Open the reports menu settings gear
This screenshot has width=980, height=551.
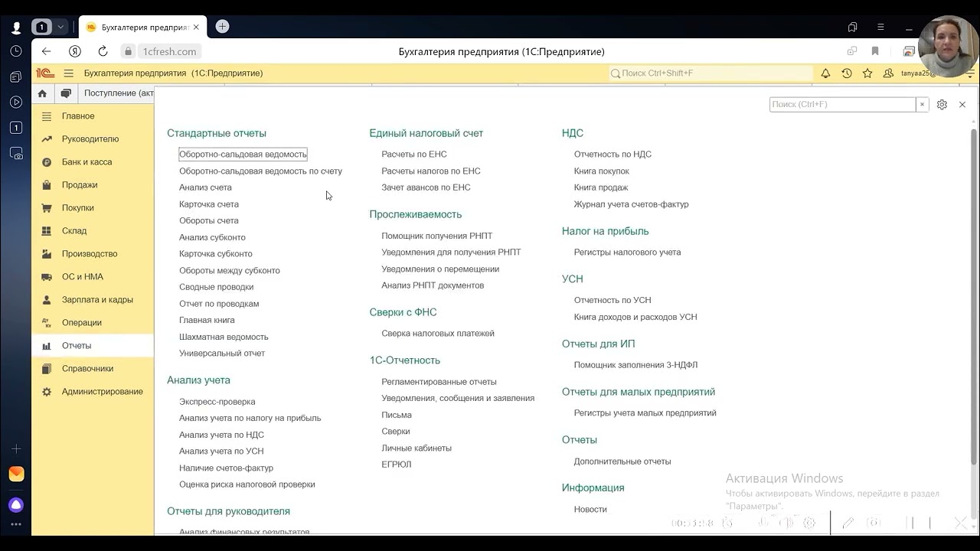942,105
